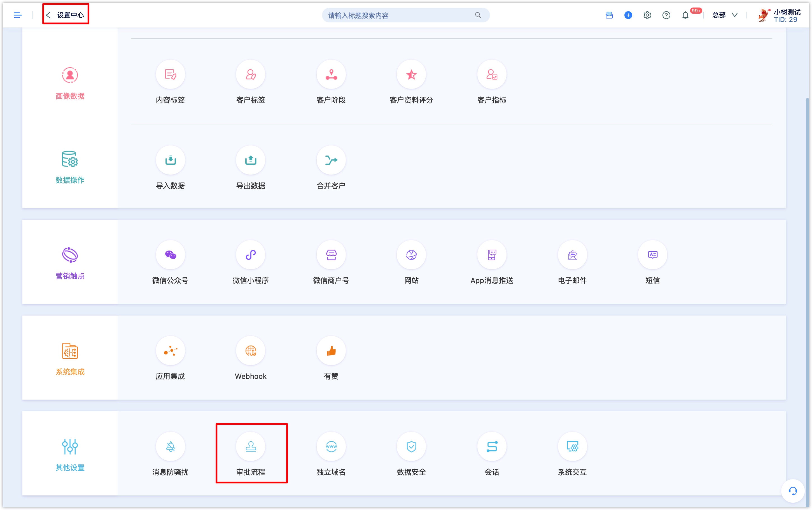This screenshot has height=510, width=812.
Task: Open 客户资料评分 settings
Action: click(411, 82)
